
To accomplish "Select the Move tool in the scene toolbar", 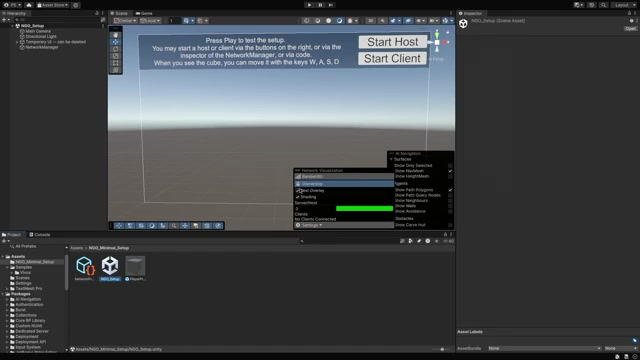I will click(x=116, y=42).
